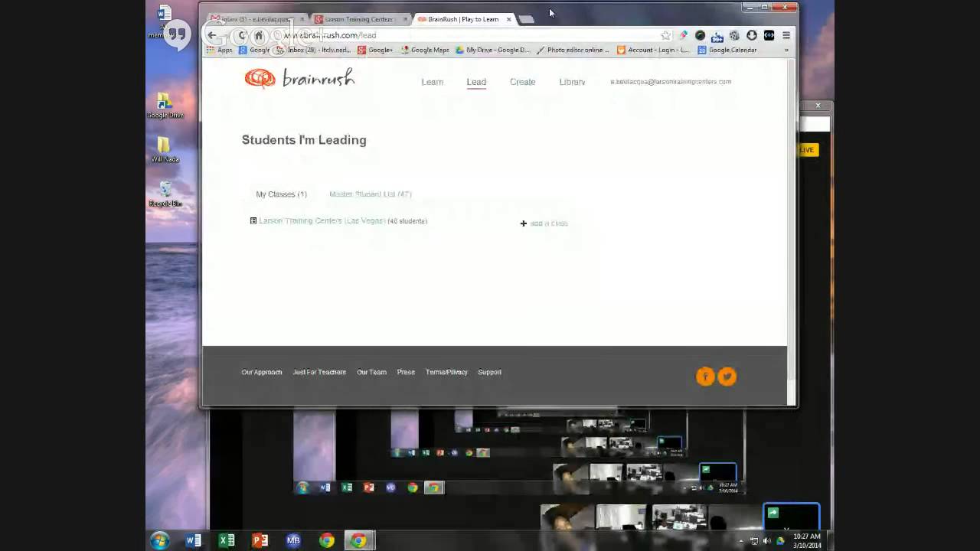The height and width of the screenshot is (551, 980).
Task: Select the blue-bordered screenshare thumbnail
Action: pyautogui.click(x=791, y=517)
